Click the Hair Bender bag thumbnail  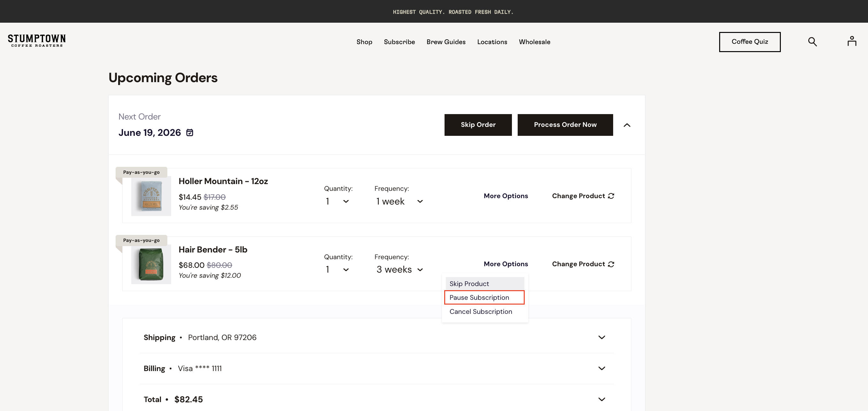click(151, 264)
